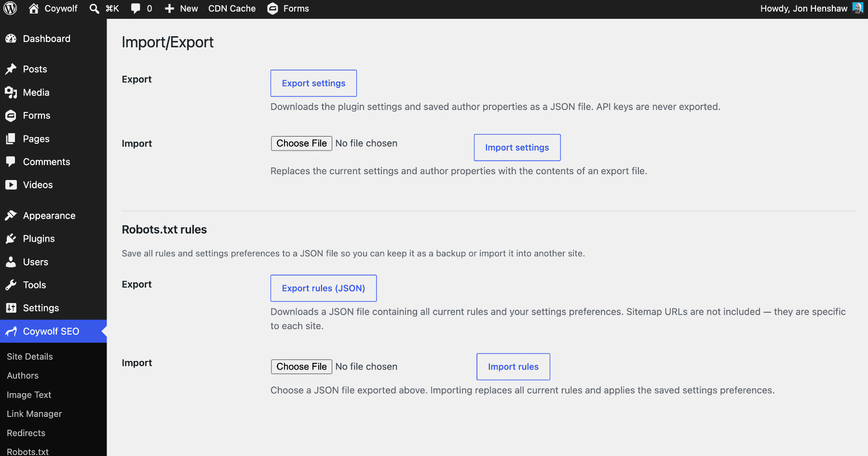Select Coywolf SEO in the sidebar
Screen dimensions: 868x456
coord(53,331)
